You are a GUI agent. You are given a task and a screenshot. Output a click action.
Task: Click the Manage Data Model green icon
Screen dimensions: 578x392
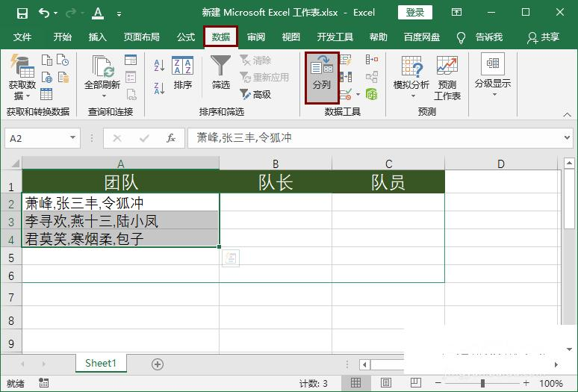[372, 94]
